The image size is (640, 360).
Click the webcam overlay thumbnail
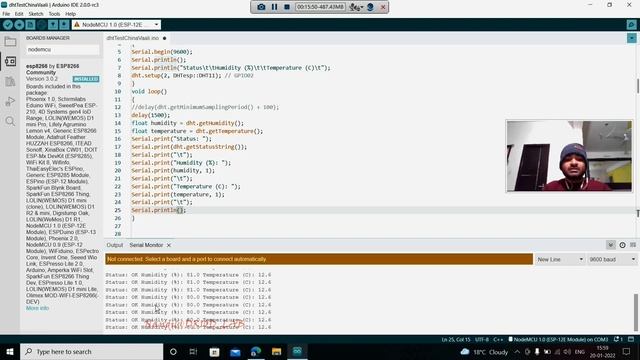pyautogui.click(x=569, y=156)
